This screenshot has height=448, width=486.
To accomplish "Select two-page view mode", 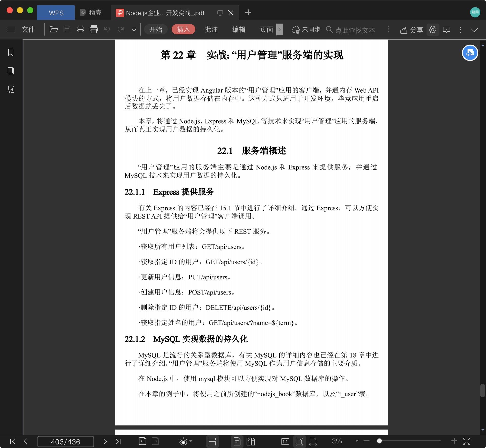I will tap(251, 441).
